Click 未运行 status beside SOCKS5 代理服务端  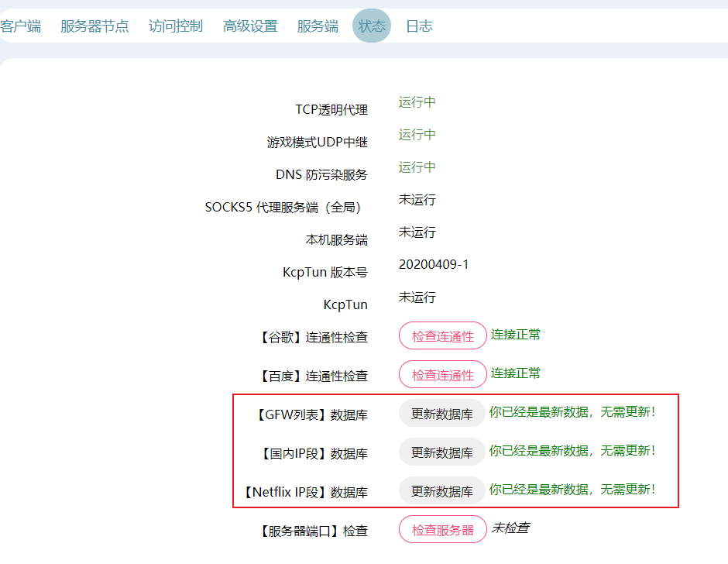417,200
